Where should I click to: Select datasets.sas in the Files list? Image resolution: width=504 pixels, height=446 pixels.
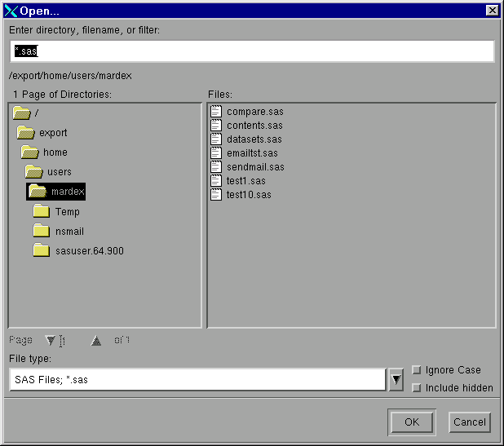(254, 139)
